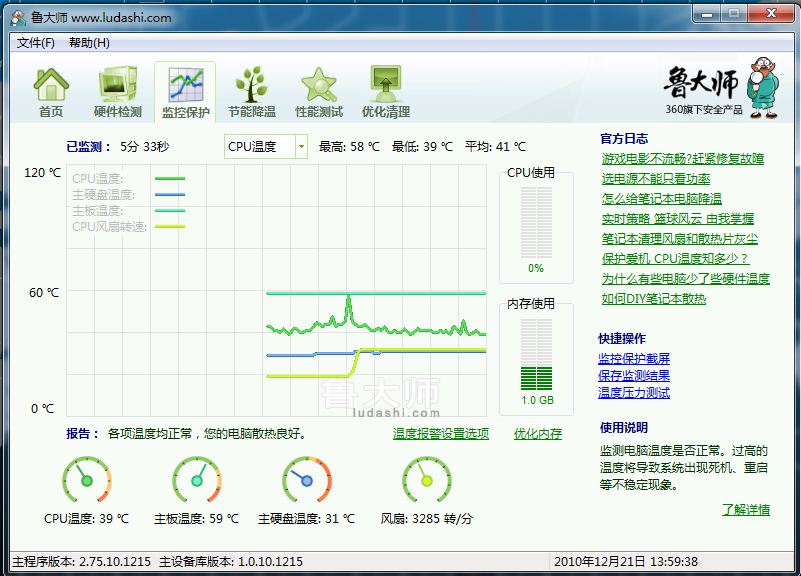The height and width of the screenshot is (576, 801).
Task: Click the CPU温度 gauge dial
Action: coord(87,480)
